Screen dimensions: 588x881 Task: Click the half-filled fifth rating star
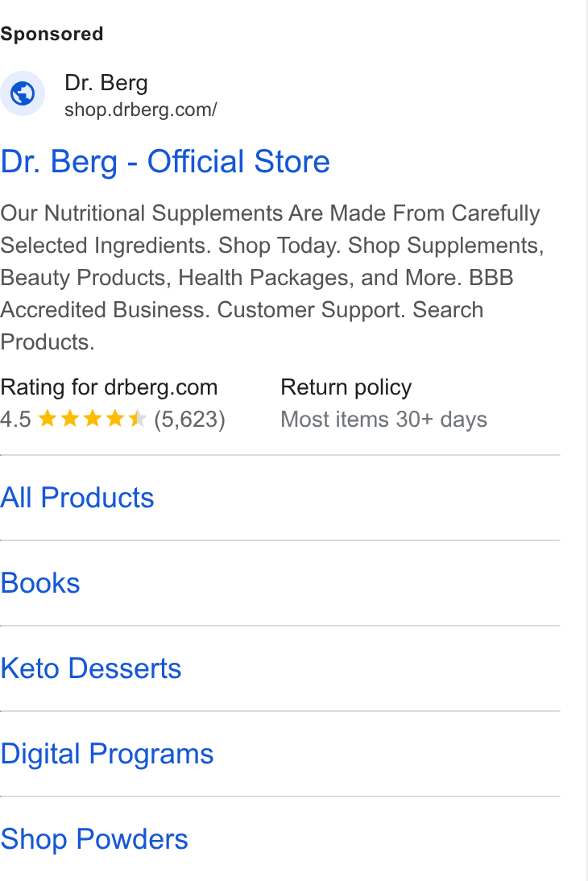coord(137,419)
